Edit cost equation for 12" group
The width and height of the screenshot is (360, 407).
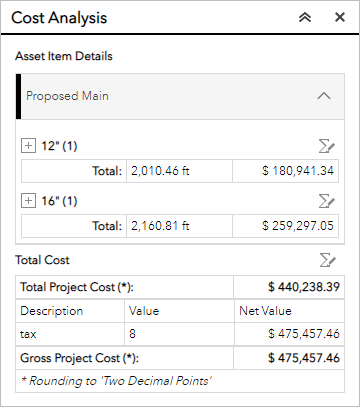327,146
